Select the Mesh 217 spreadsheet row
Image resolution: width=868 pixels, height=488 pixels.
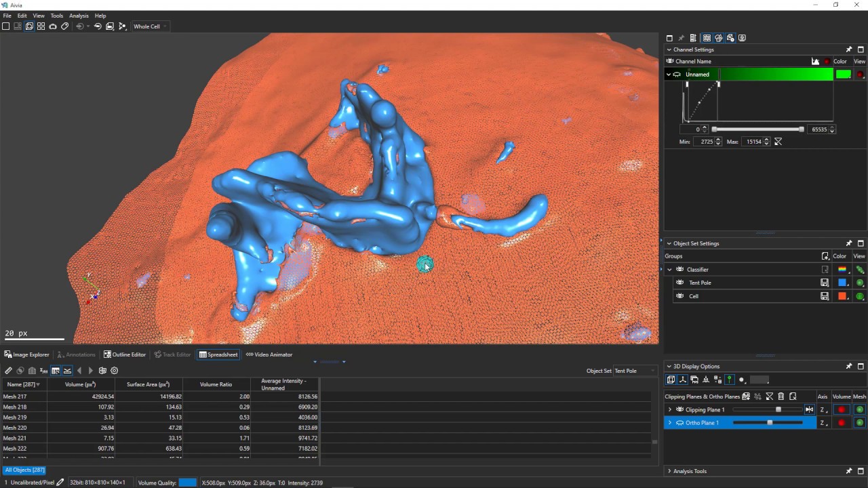[160, 396]
